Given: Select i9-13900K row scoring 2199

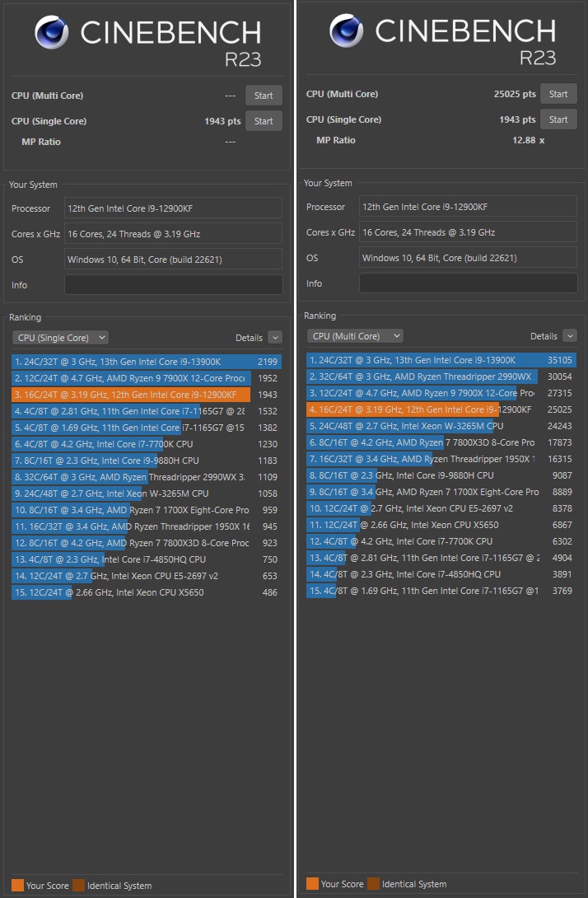Looking at the screenshot, I should point(146,362).
